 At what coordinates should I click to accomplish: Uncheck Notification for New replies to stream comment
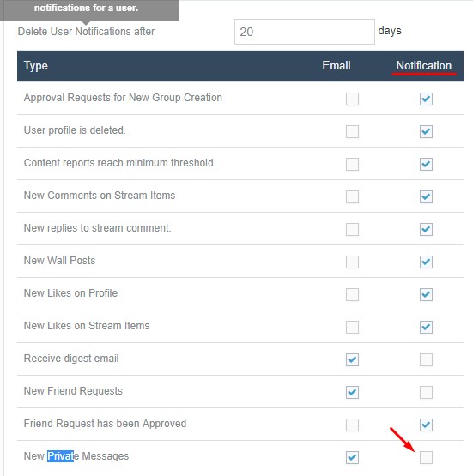(x=426, y=229)
